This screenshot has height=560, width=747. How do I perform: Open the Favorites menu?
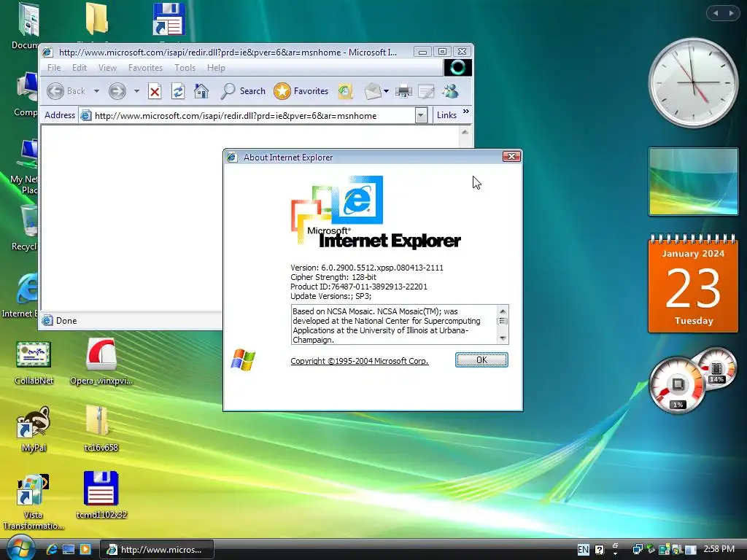tap(145, 68)
